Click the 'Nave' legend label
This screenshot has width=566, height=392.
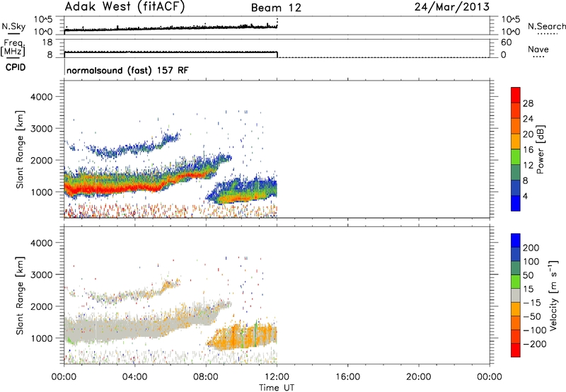[x=538, y=50]
